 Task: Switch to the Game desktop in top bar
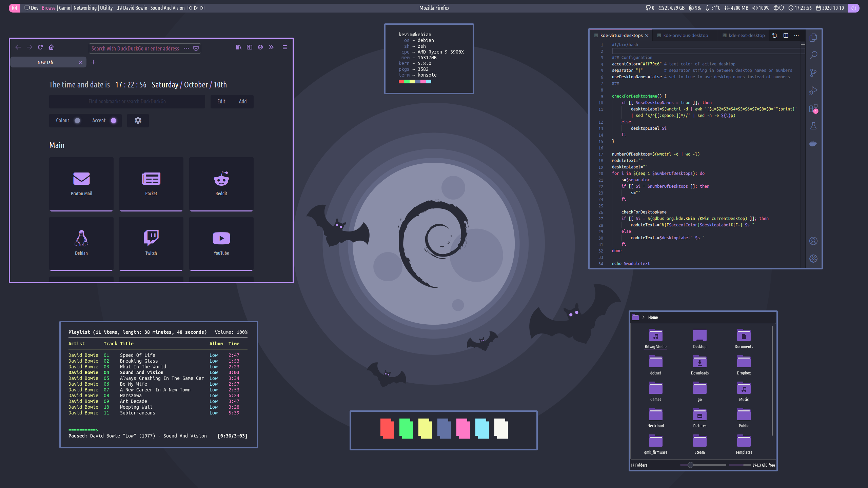pyautogui.click(x=64, y=8)
